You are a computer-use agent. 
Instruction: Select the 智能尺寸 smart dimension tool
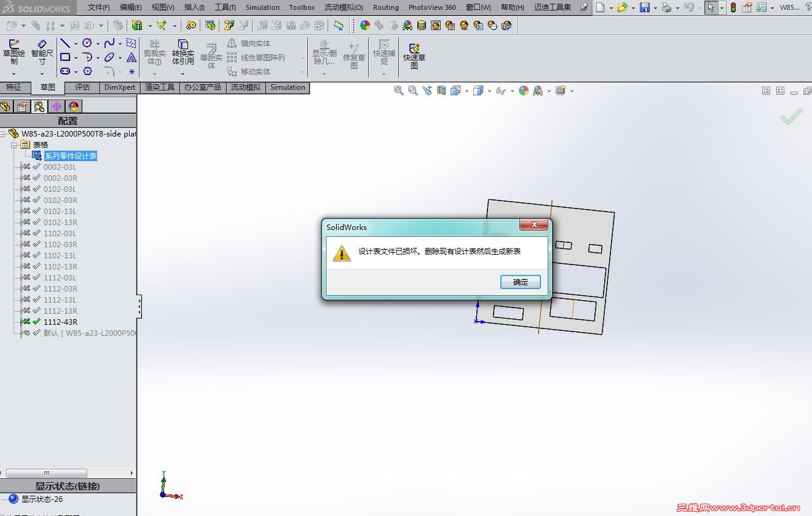[42, 52]
